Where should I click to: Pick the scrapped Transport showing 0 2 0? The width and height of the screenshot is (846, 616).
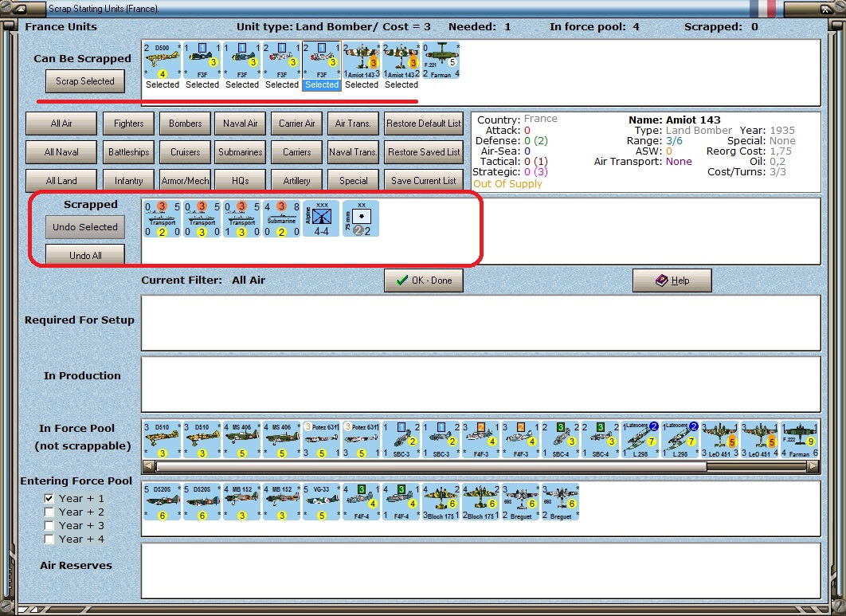point(163,218)
